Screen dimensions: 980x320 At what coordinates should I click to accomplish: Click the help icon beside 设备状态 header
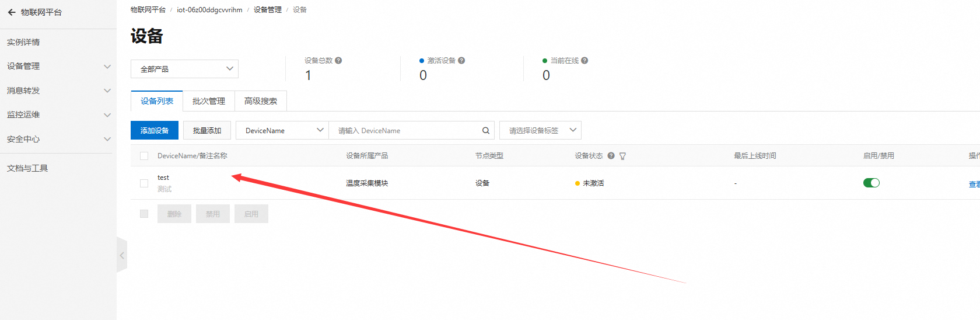[x=611, y=156]
